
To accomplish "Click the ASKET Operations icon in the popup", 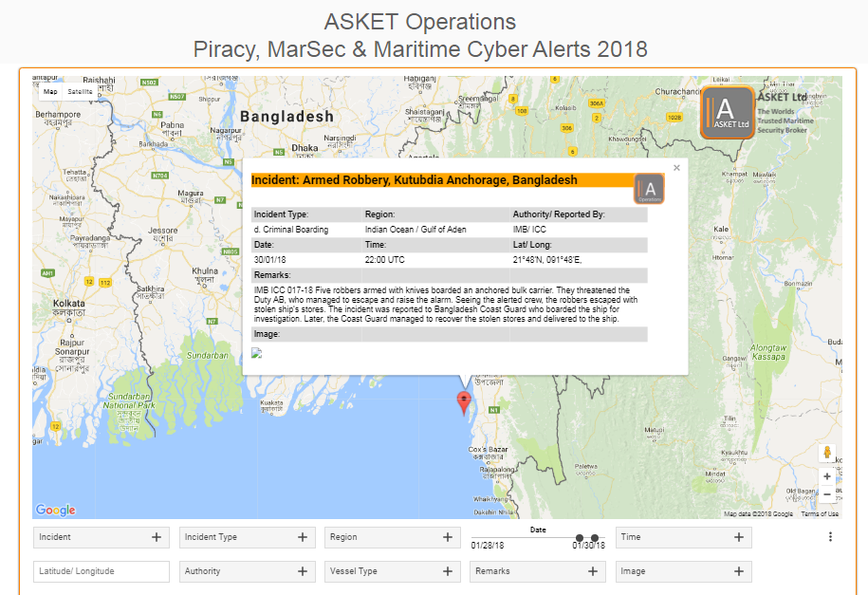I will (649, 189).
